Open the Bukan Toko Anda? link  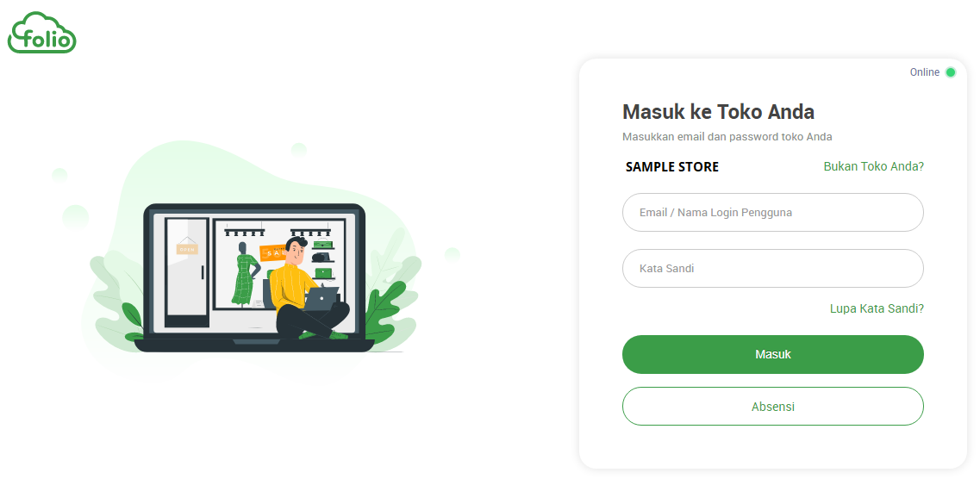(x=873, y=167)
